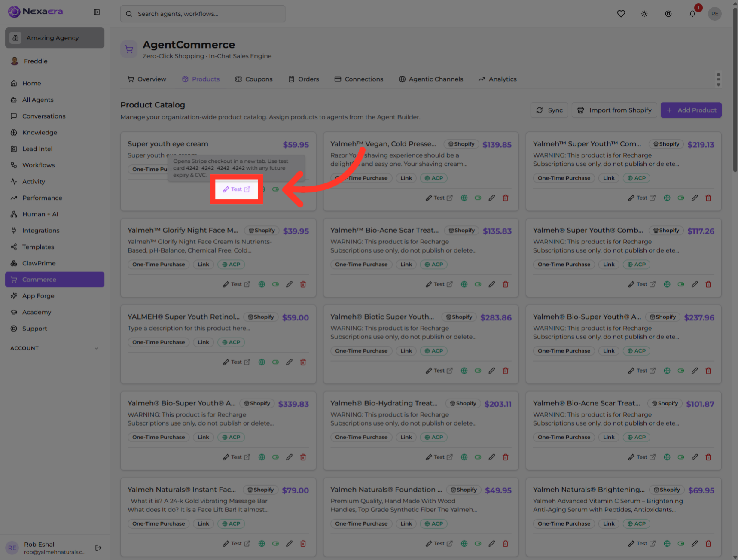Viewport: 738px width, 560px height.
Task: Switch theme using the sun icon
Action: coord(644,14)
